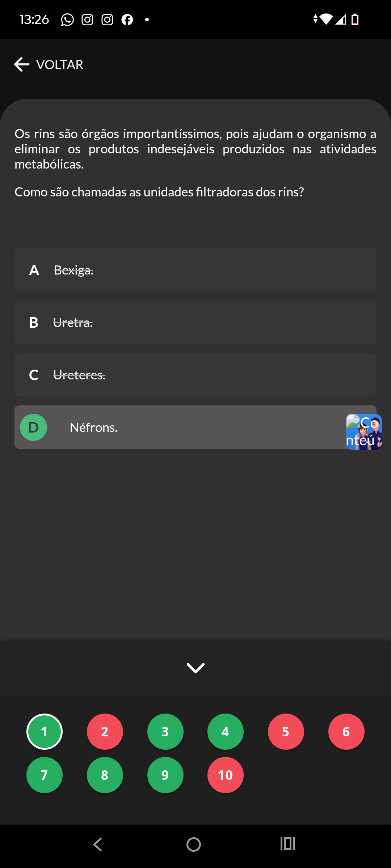Open question 4 in the navigator
391x868 pixels.
pos(226,732)
